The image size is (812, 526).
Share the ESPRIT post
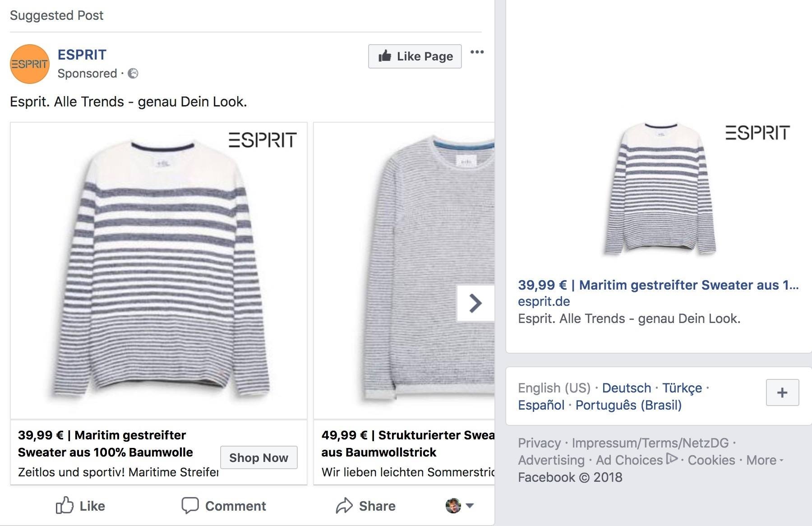coord(366,506)
